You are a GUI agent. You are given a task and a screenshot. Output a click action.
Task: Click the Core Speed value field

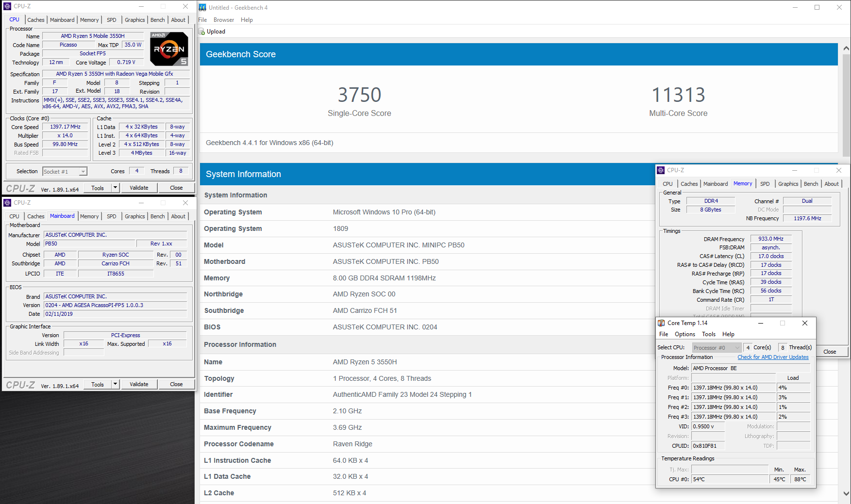[x=66, y=127]
